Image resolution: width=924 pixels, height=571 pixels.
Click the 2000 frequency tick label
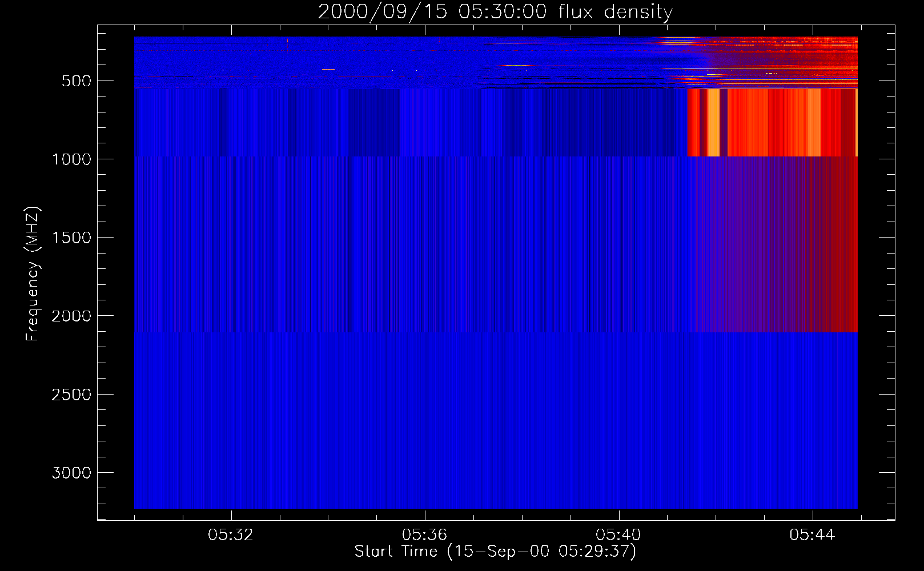71,316
